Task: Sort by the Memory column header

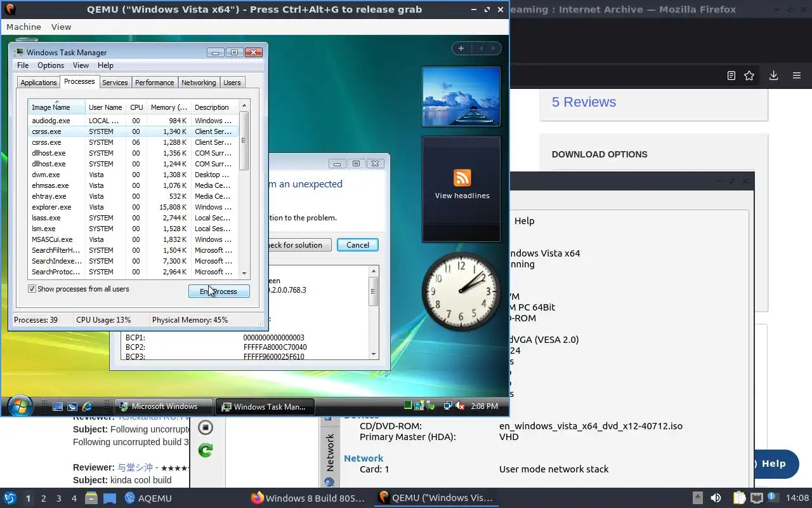Action: pyautogui.click(x=168, y=107)
